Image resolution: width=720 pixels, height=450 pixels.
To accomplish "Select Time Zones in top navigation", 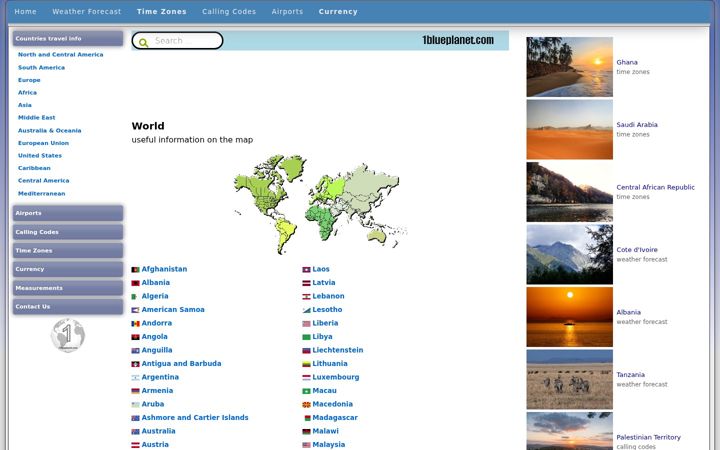I will [x=162, y=11].
